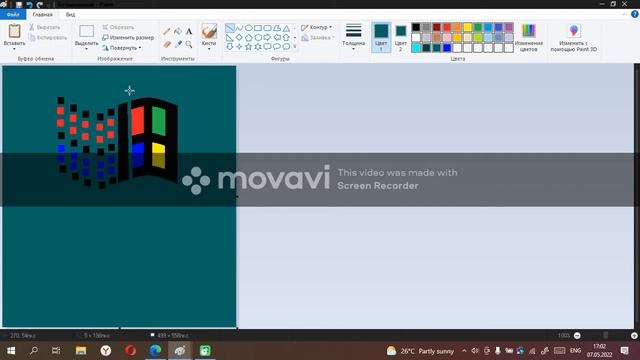The height and width of the screenshot is (360, 640).
Task: Click the Brushes tool icon
Action: point(209,31)
